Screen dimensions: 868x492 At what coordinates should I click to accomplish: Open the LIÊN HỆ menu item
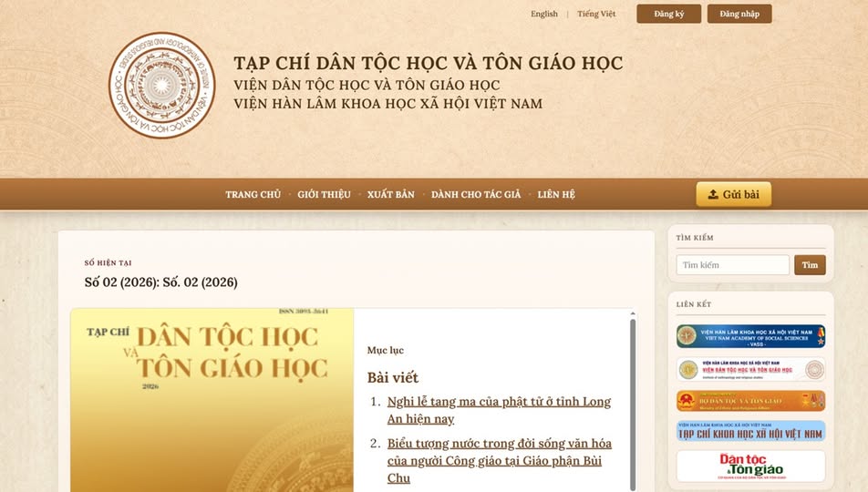(556, 194)
